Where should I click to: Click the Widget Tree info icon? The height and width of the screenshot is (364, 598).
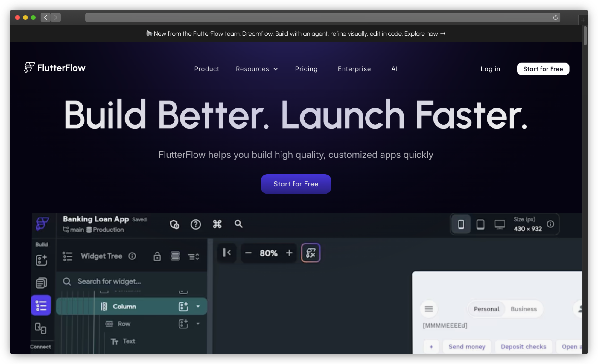[x=132, y=256]
